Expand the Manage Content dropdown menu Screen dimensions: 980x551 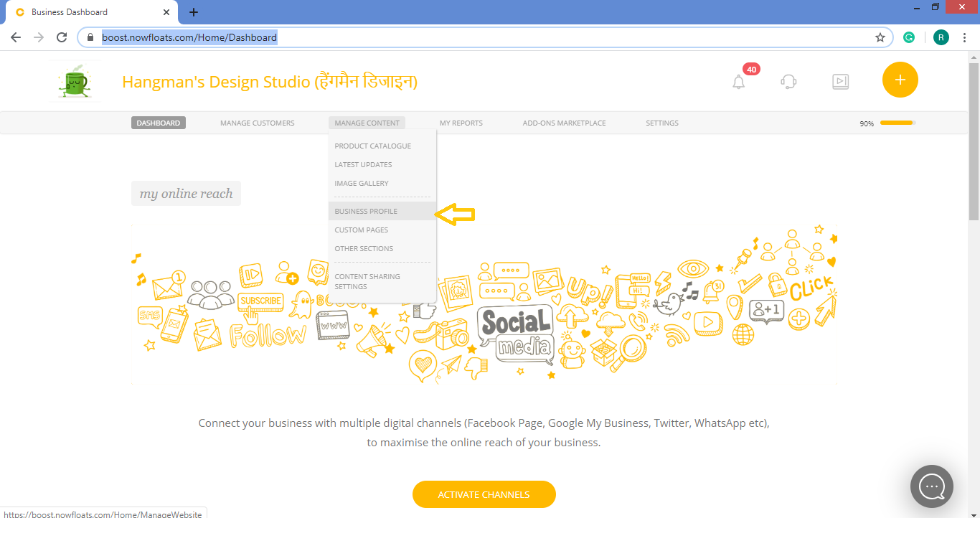pyautogui.click(x=367, y=123)
